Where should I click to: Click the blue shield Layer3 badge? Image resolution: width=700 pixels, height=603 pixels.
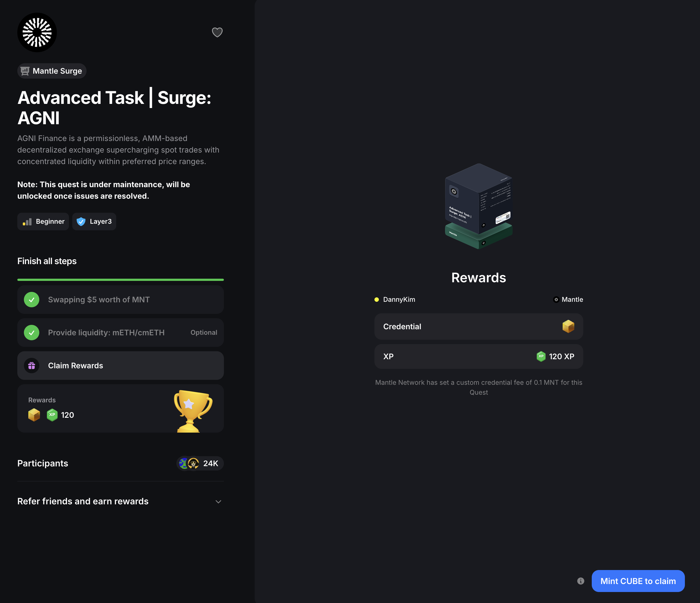point(81,222)
